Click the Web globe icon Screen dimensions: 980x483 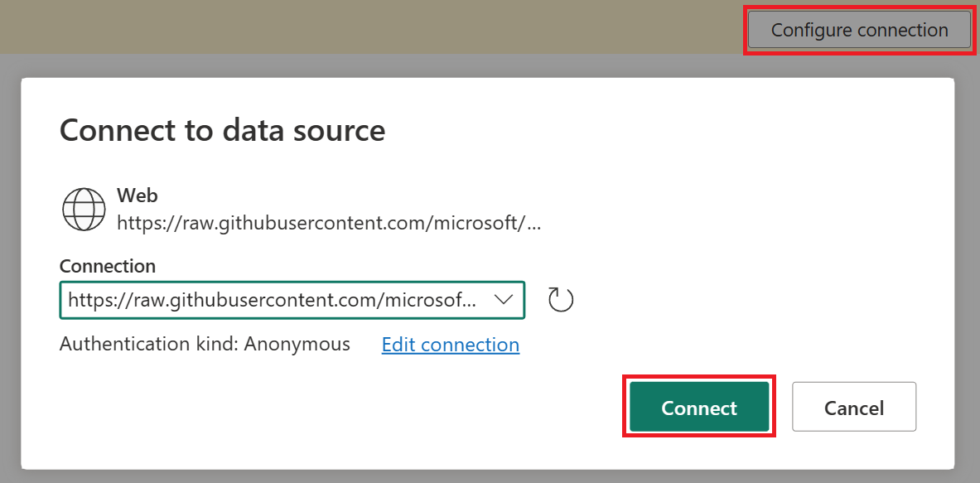(x=84, y=210)
